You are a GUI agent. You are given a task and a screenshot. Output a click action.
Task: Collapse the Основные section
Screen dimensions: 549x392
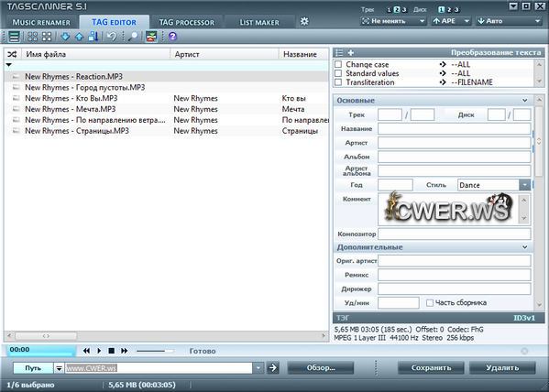[525, 101]
